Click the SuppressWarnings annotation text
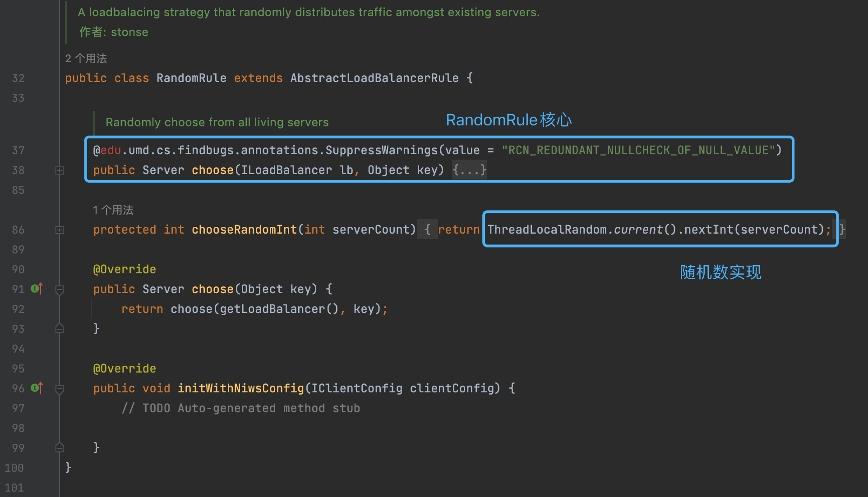868x497 pixels. click(x=382, y=150)
